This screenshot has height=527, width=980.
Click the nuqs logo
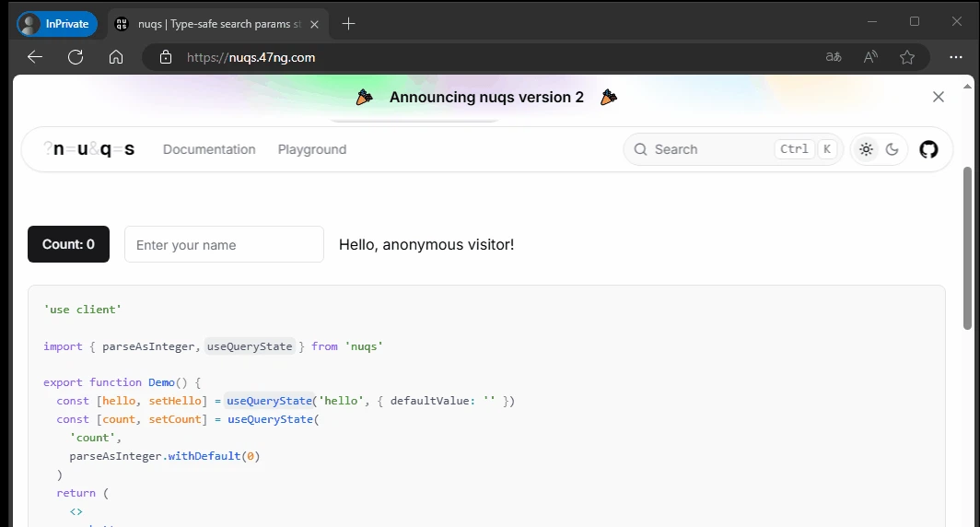pyautogui.click(x=88, y=149)
